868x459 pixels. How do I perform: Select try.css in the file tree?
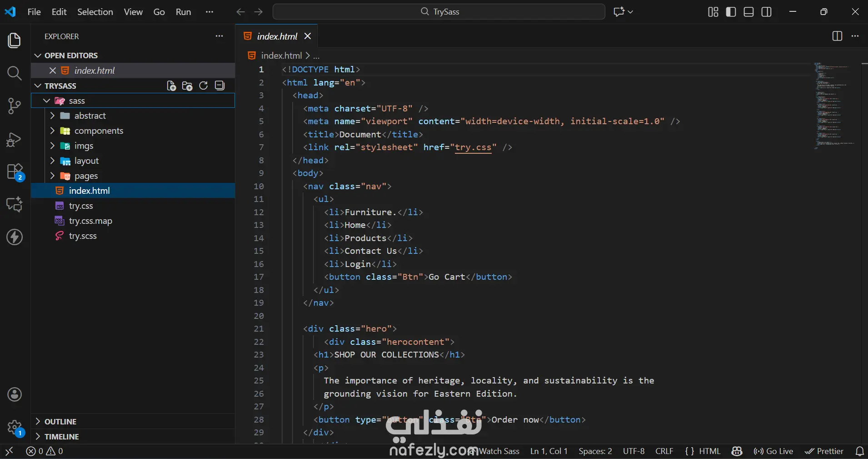133,206
